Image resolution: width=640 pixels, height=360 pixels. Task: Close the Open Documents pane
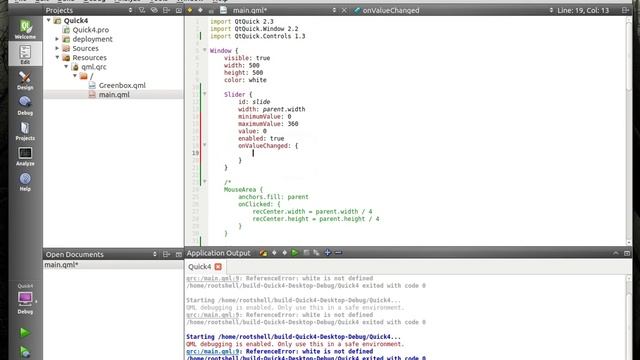tap(179, 254)
